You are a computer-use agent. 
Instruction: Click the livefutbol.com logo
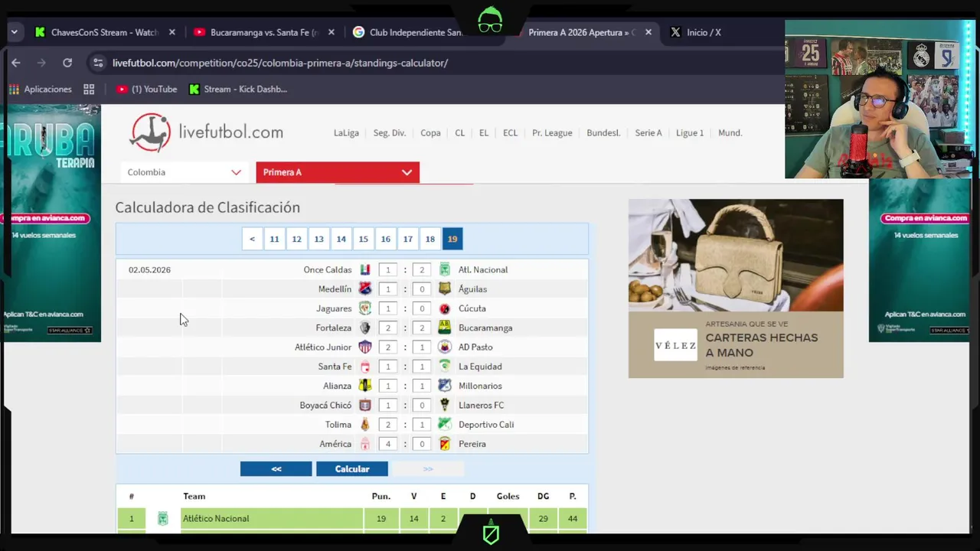207,132
